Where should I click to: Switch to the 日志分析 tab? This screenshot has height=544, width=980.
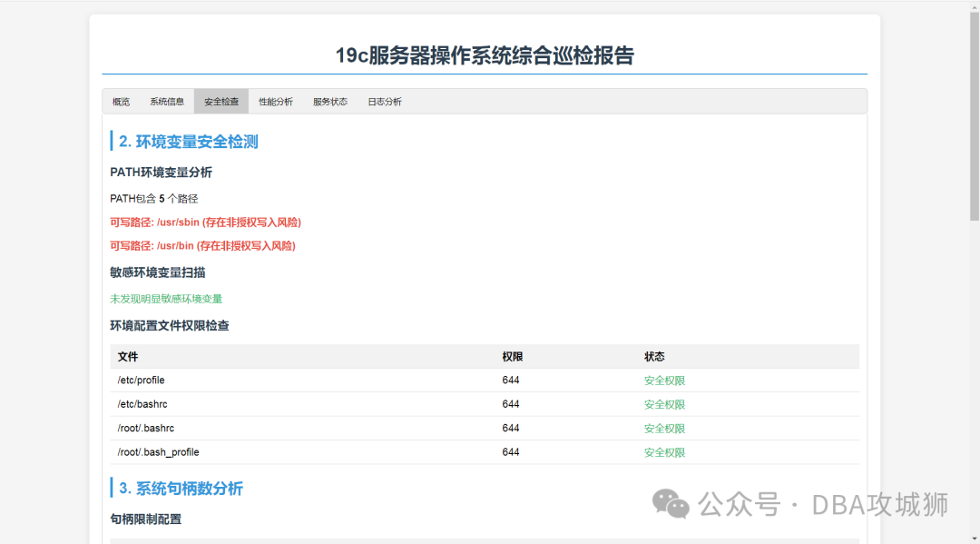pos(385,102)
